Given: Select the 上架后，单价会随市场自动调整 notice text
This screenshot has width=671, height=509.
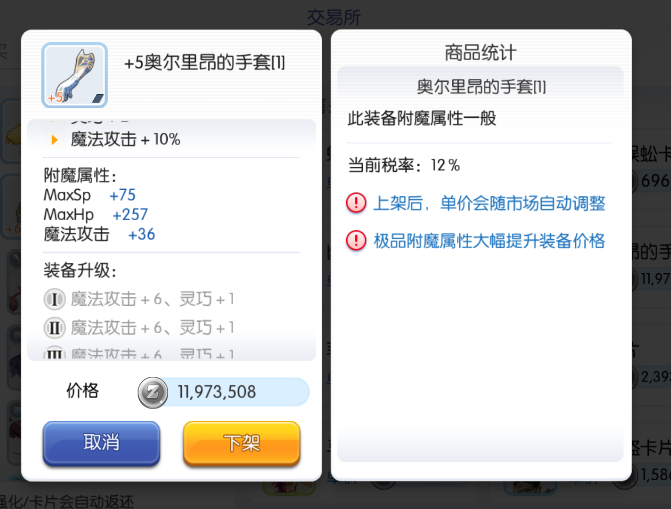Looking at the screenshot, I should click(x=489, y=203).
